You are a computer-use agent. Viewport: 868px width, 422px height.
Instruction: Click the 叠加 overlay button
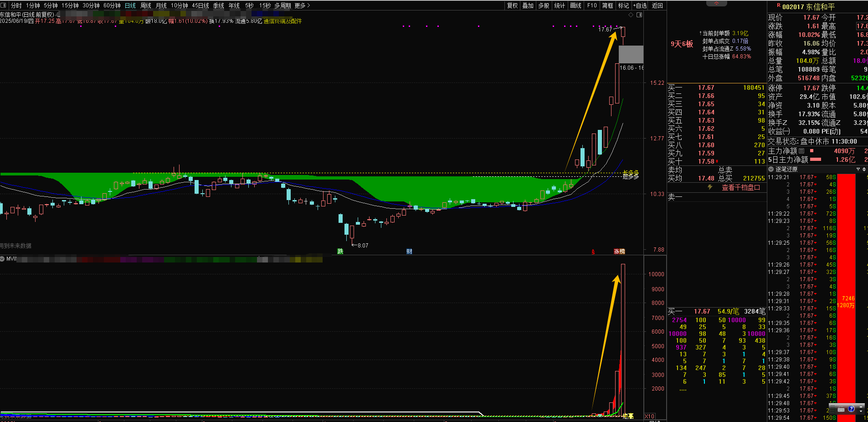click(x=528, y=5)
